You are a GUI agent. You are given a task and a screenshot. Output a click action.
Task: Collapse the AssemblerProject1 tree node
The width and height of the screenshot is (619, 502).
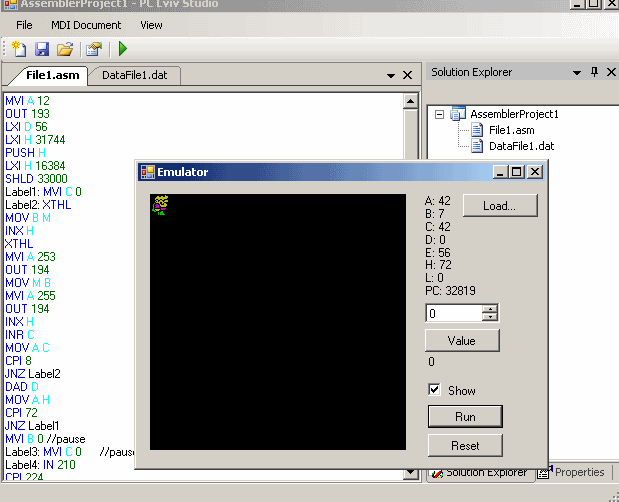tap(438, 114)
